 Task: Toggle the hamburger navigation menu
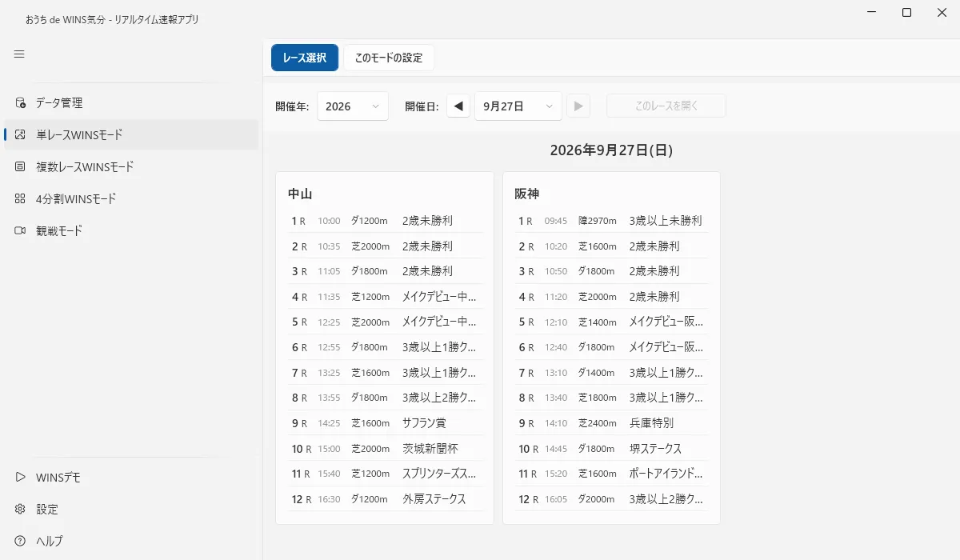(x=19, y=54)
